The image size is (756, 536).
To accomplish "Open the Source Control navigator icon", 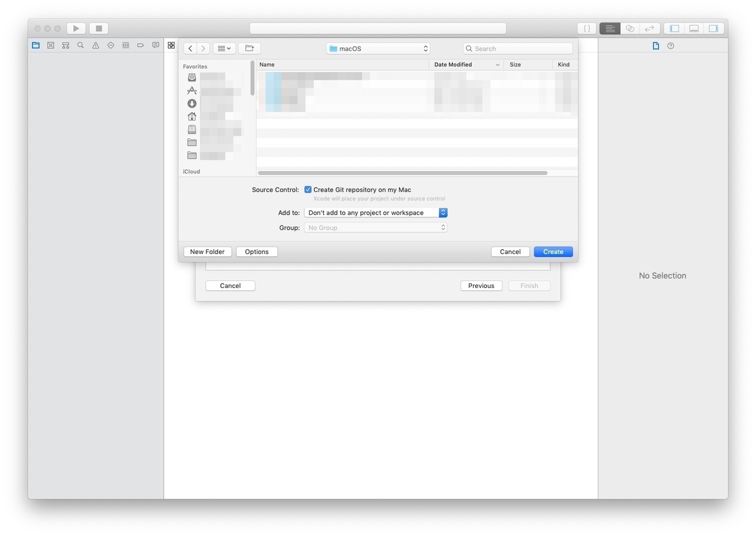I will click(x=51, y=45).
